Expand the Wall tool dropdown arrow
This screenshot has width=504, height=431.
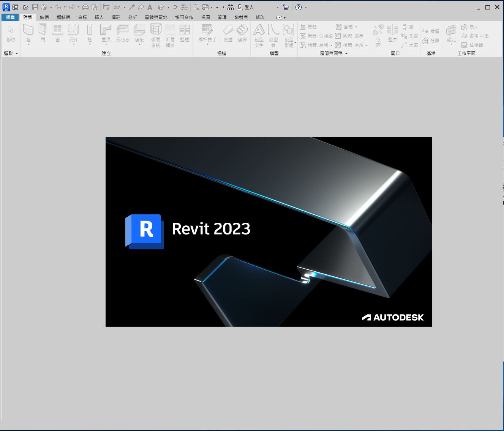coord(28,44)
